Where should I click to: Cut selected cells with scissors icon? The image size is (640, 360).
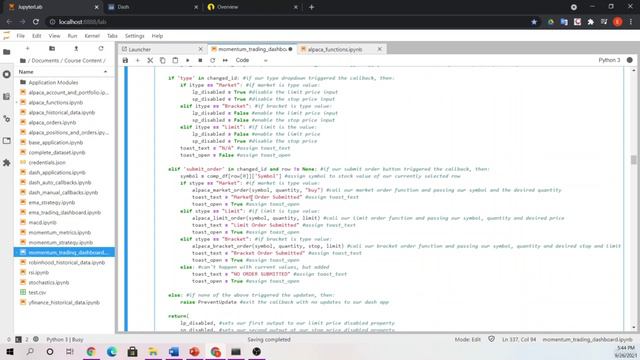pyautogui.click(x=150, y=60)
